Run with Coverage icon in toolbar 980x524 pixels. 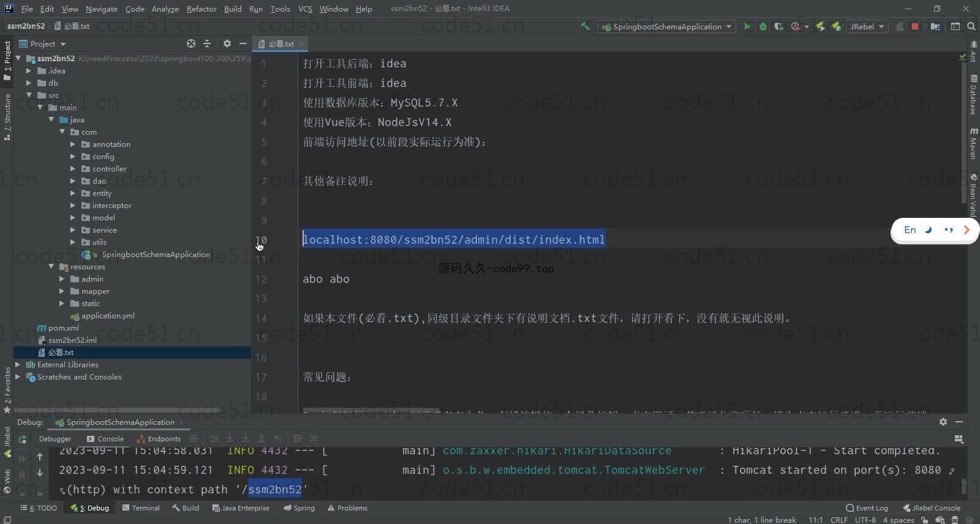pyautogui.click(x=778, y=26)
